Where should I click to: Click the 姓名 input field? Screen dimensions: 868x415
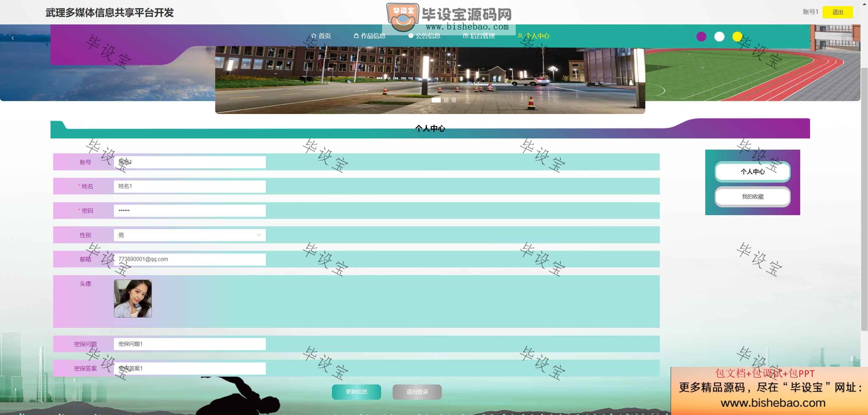190,186
